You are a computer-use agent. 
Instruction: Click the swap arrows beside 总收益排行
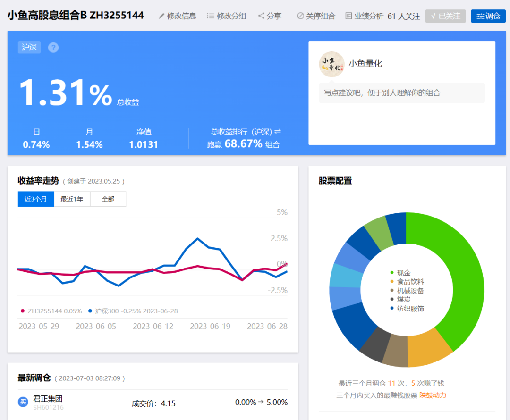point(278,132)
